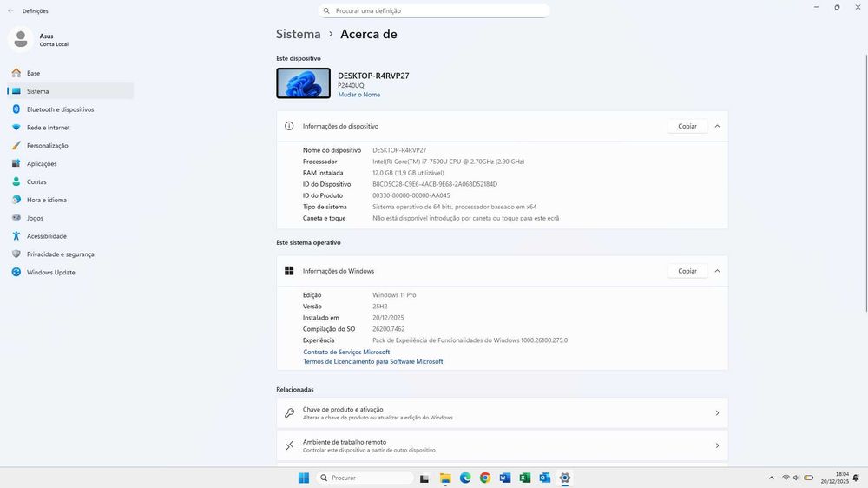Open Acessibilidade figure icon

[x=16, y=236]
